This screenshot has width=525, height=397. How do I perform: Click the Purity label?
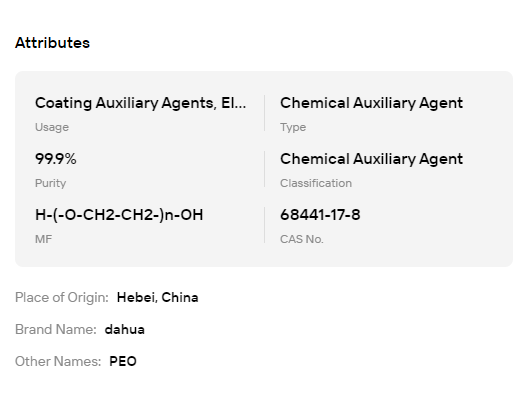(51, 183)
